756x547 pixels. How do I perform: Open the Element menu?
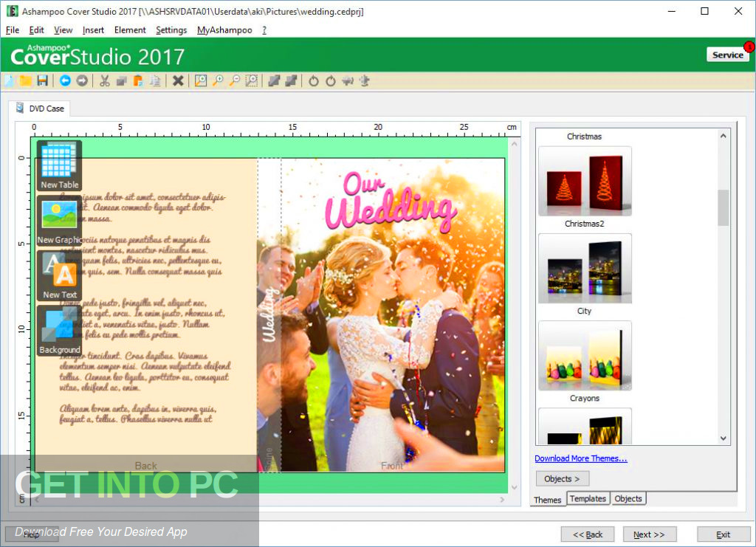130,30
